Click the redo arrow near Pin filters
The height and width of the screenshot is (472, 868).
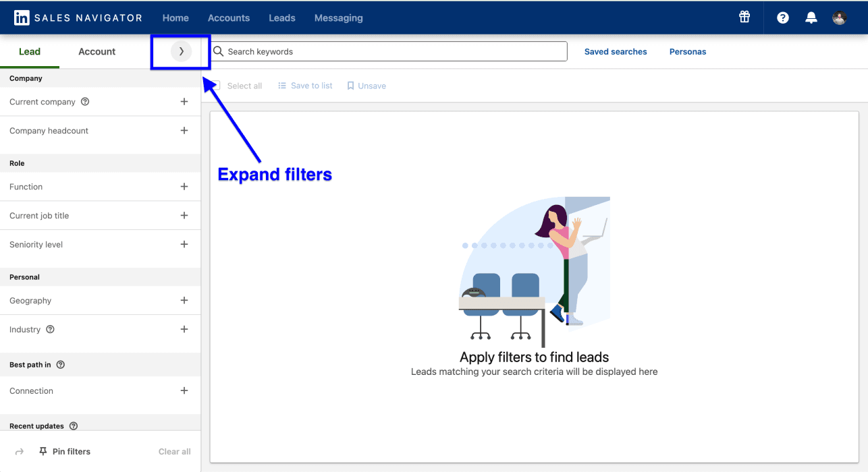[x=18, y=451]
